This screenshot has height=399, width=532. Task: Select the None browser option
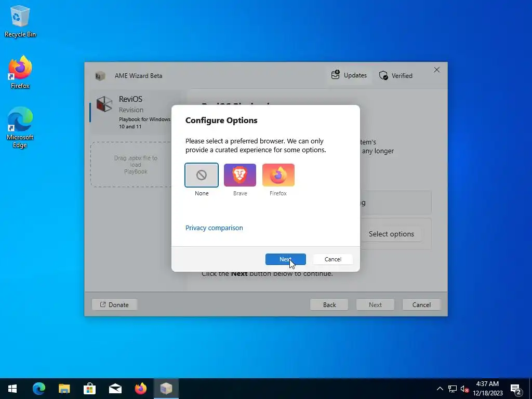click(202, 175)
